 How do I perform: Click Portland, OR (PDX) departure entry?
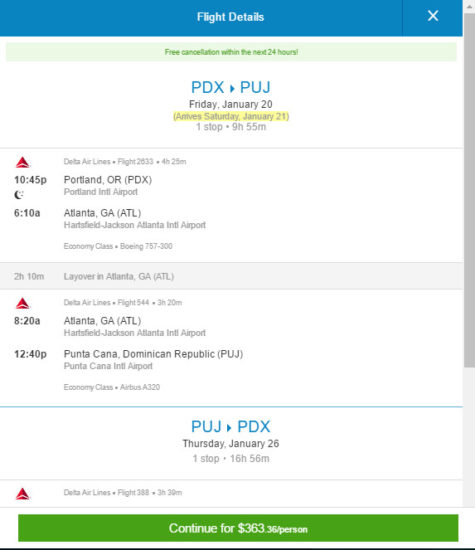point(108,180)
